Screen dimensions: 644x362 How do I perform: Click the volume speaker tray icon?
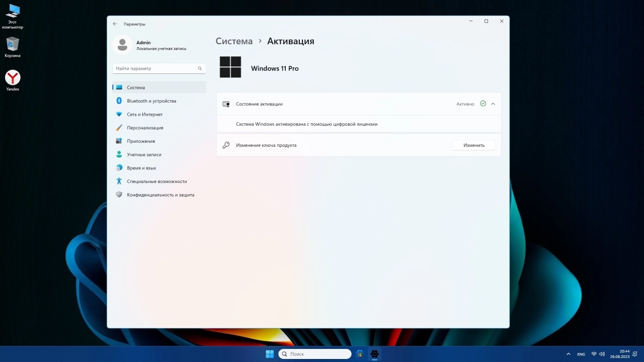click(x=602, y=354)
